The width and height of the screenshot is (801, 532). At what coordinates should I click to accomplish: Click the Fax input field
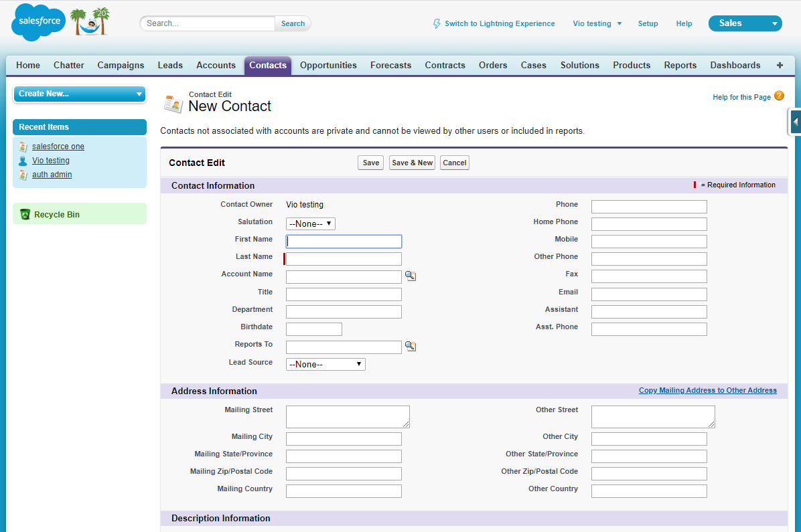(x=649, y=276)
